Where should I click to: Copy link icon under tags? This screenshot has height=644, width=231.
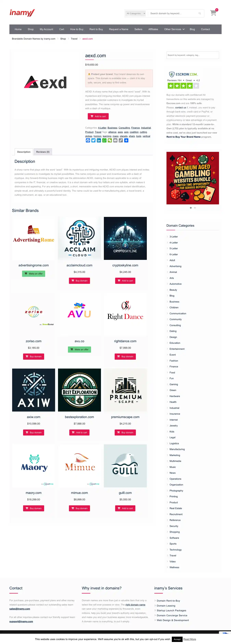121,141
